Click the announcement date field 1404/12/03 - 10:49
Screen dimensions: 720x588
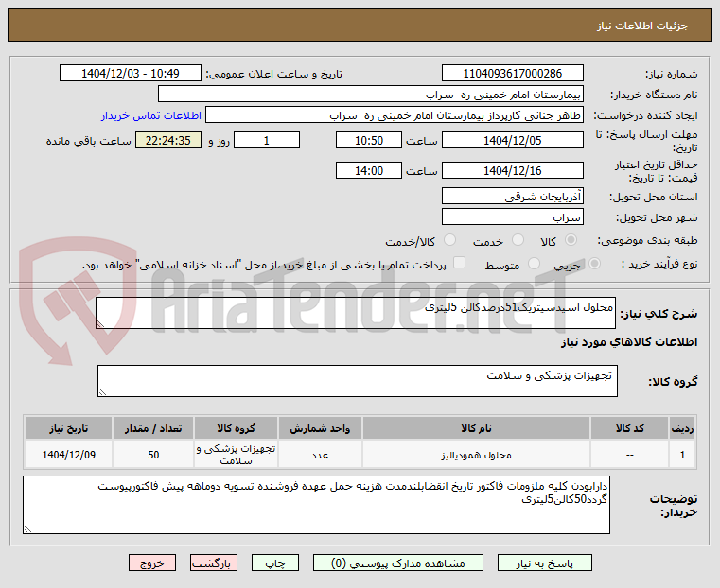[131, 73]
